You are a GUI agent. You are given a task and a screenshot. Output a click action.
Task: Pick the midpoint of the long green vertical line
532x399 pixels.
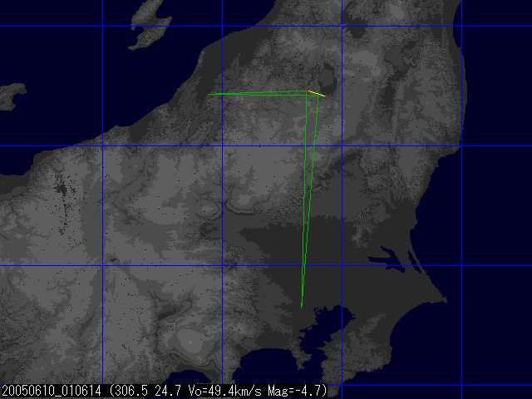[309, 199]
